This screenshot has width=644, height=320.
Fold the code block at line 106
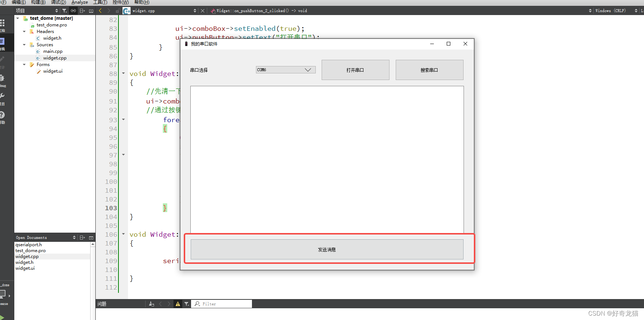click(x=124, y=234)
